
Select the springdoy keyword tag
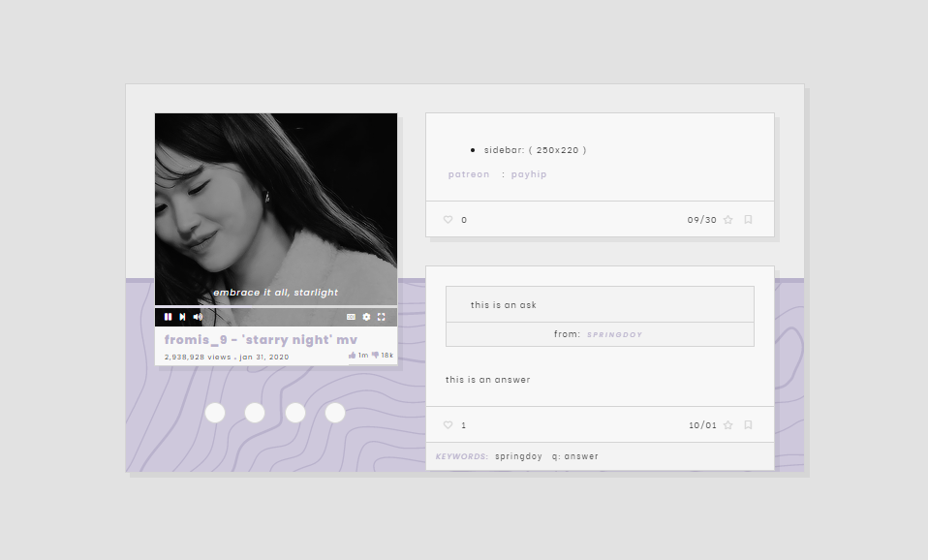[518, 456]
